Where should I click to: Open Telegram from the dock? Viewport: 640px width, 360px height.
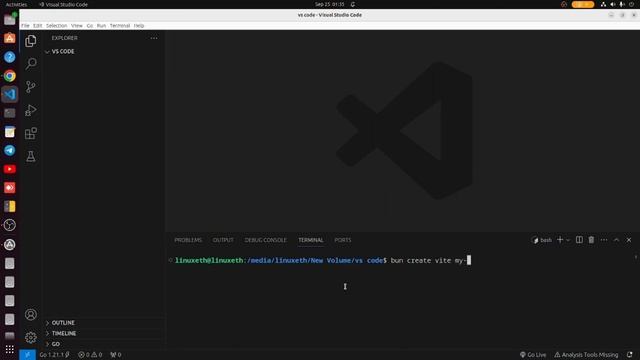[10, 150]
